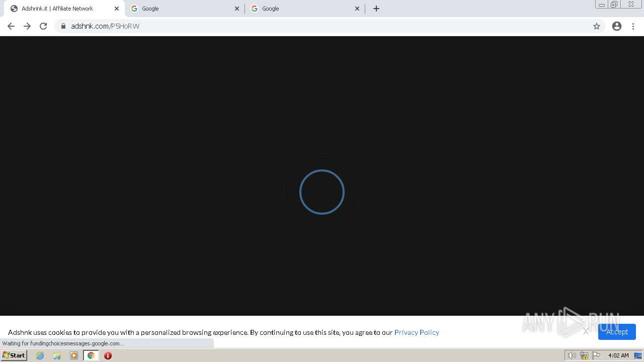Accept the cookie notice

tap(617, 332)
